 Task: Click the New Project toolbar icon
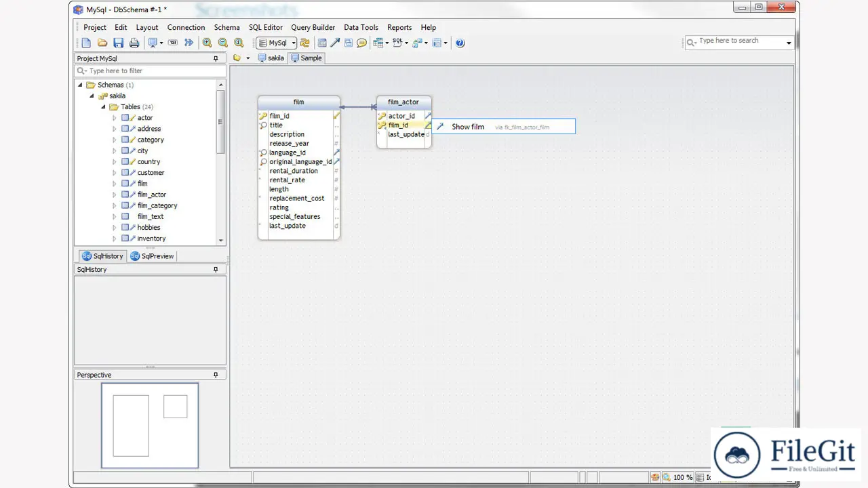pos(86,43)
